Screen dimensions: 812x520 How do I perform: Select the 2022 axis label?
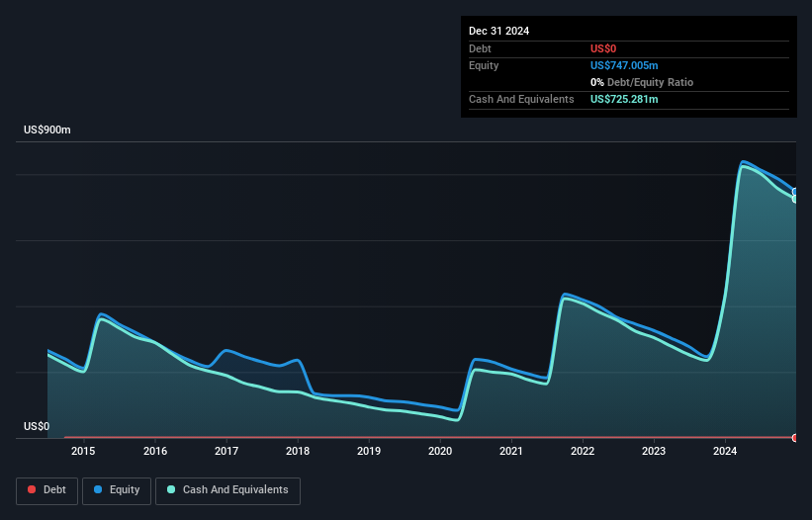click(583, 451)
